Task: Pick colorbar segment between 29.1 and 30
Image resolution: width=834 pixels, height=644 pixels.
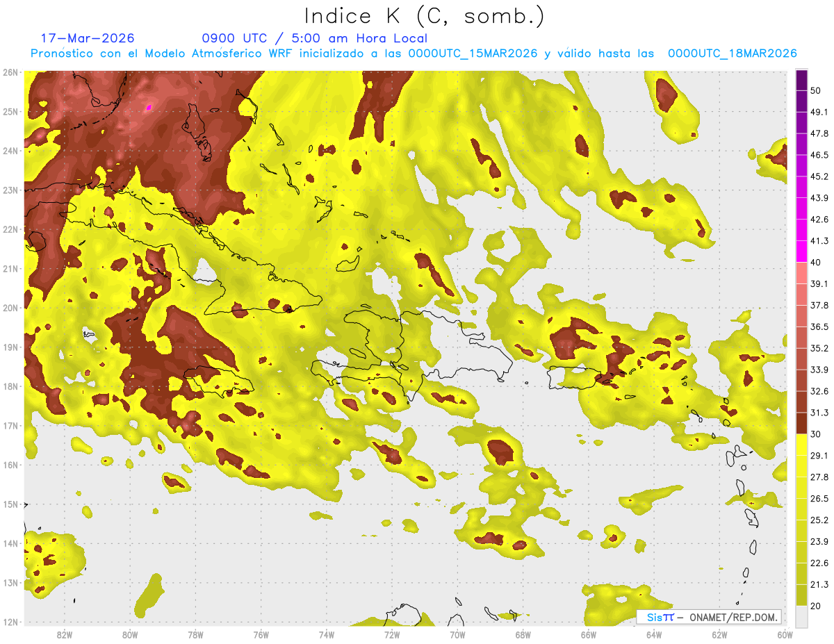Action: pos(801,445)
